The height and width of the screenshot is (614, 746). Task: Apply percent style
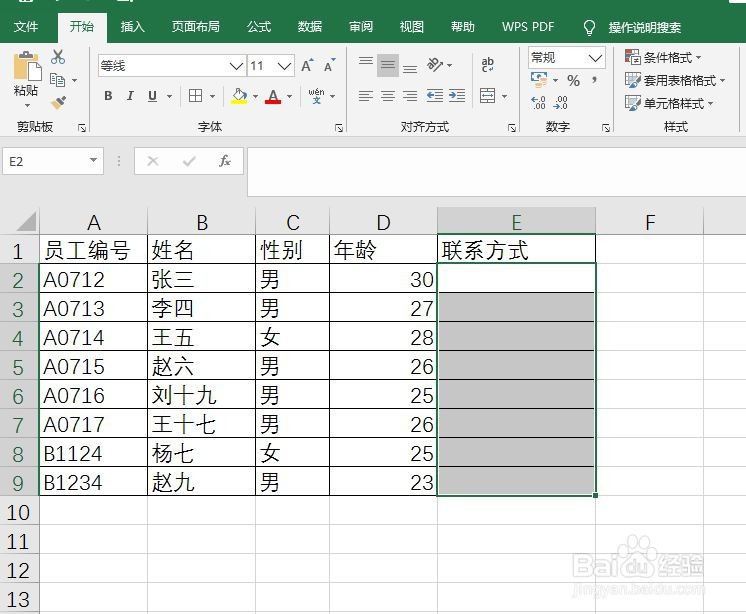pos(573,80)
